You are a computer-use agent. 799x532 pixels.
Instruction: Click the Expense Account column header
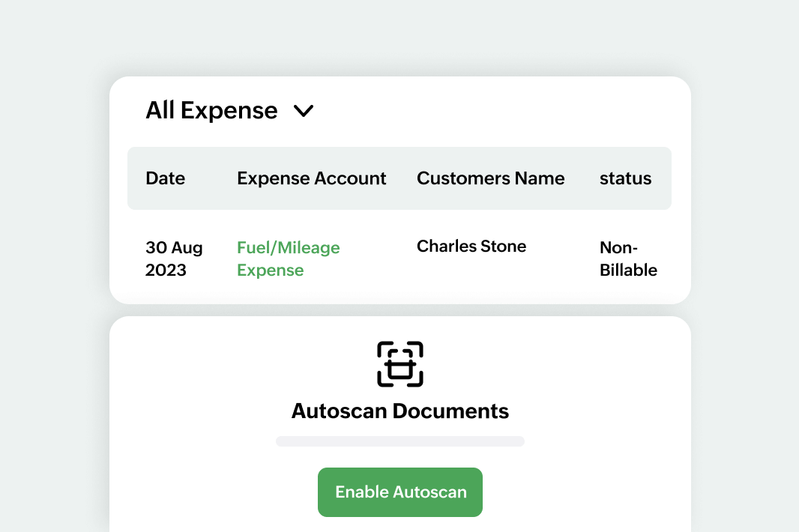point(311,178)
